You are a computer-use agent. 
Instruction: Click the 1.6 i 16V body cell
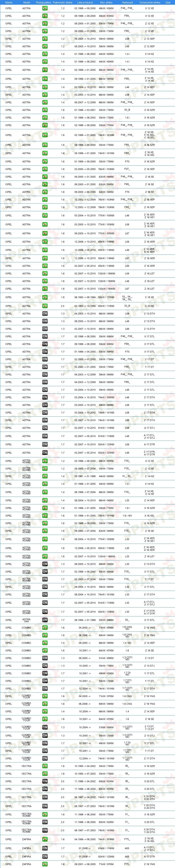pyautogui.click(x=127, y=516)
